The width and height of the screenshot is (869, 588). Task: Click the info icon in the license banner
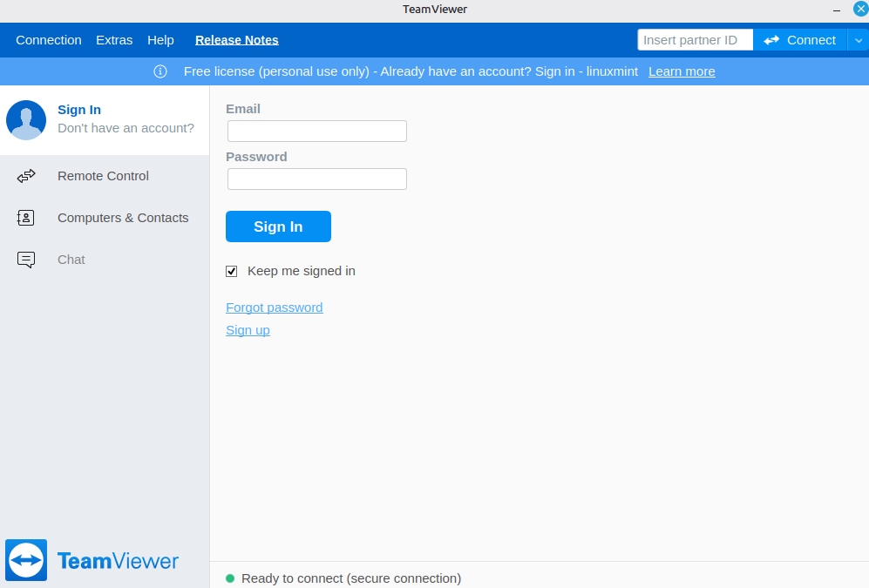160,71
